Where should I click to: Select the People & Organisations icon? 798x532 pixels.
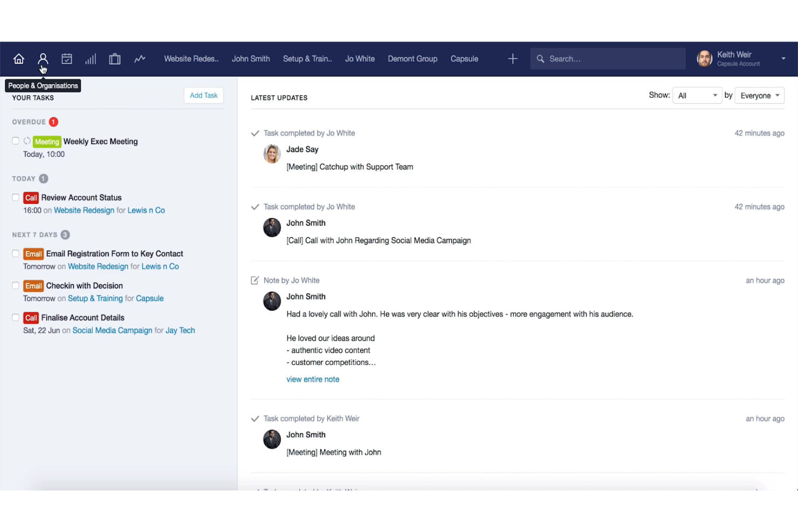pyautogui.click(x=43, y=58)
